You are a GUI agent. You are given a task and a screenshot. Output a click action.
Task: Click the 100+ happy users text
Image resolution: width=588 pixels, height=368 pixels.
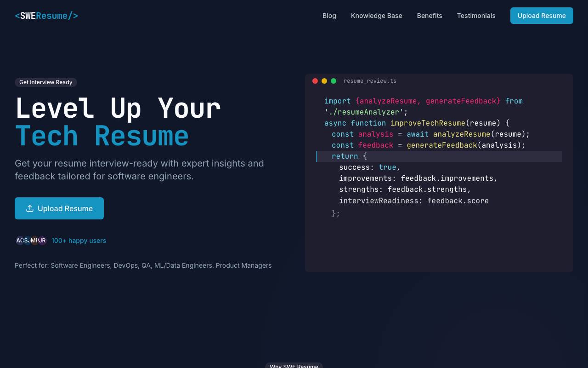pos(79,241)
